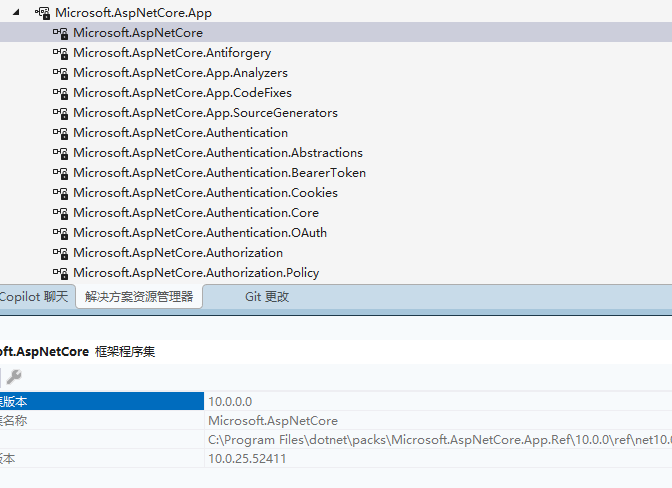The width and height of the screenshot is (672, 488).
Task: Click the Microsoft.AspNetCore.App framework icon
Action: pos(42,13)
